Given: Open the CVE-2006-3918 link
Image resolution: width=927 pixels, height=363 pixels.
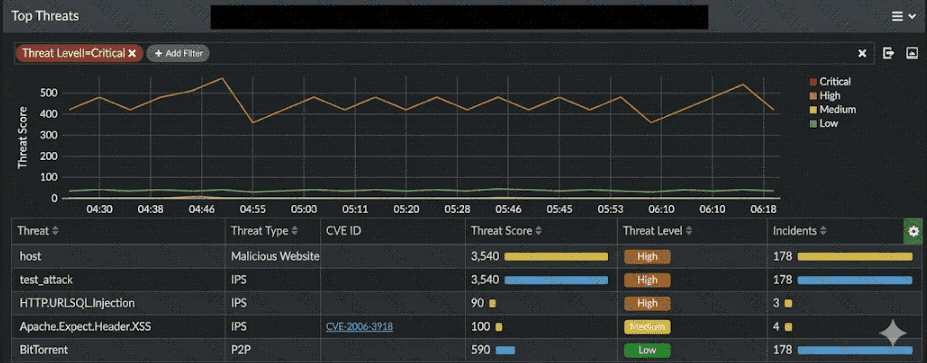Looking at the screenshot, I should point(359,326).
